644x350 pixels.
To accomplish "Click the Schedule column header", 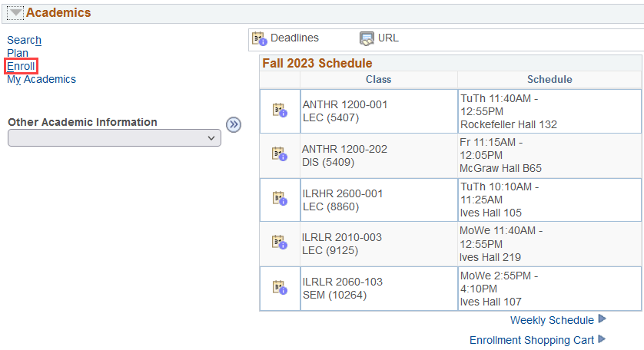I will tap(549, 79).
